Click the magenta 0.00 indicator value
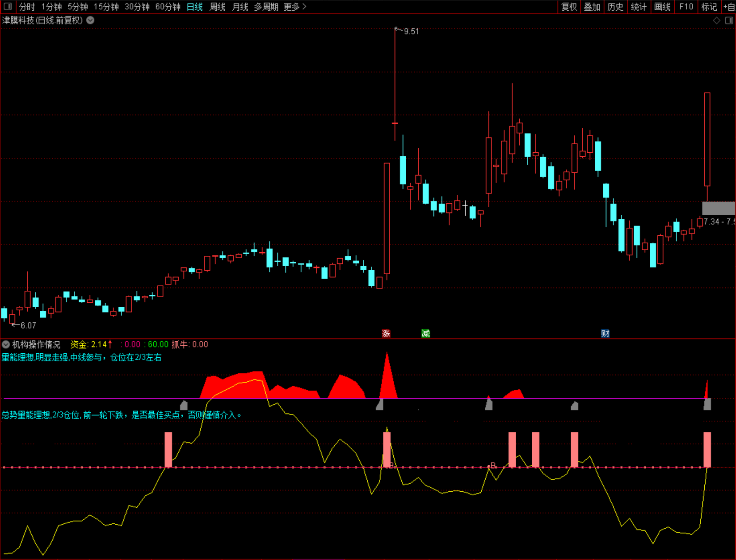Image resolution: width=736 pixels, height=560 pixels. point(132,344)
